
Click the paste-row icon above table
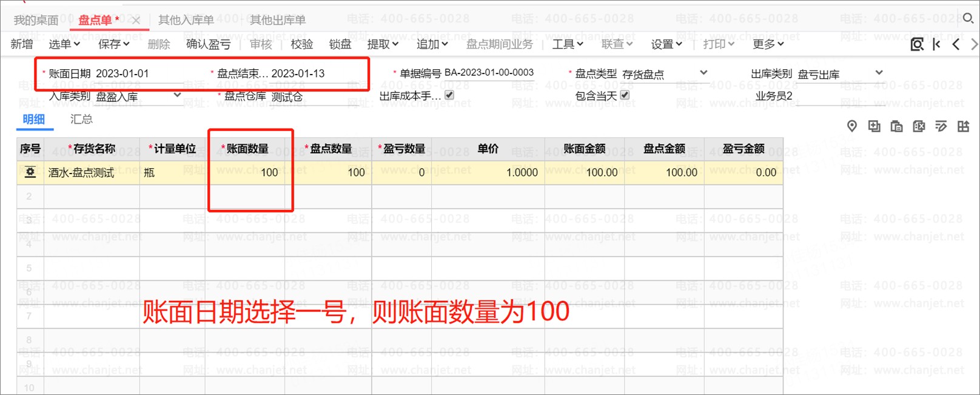click(896, 126)
